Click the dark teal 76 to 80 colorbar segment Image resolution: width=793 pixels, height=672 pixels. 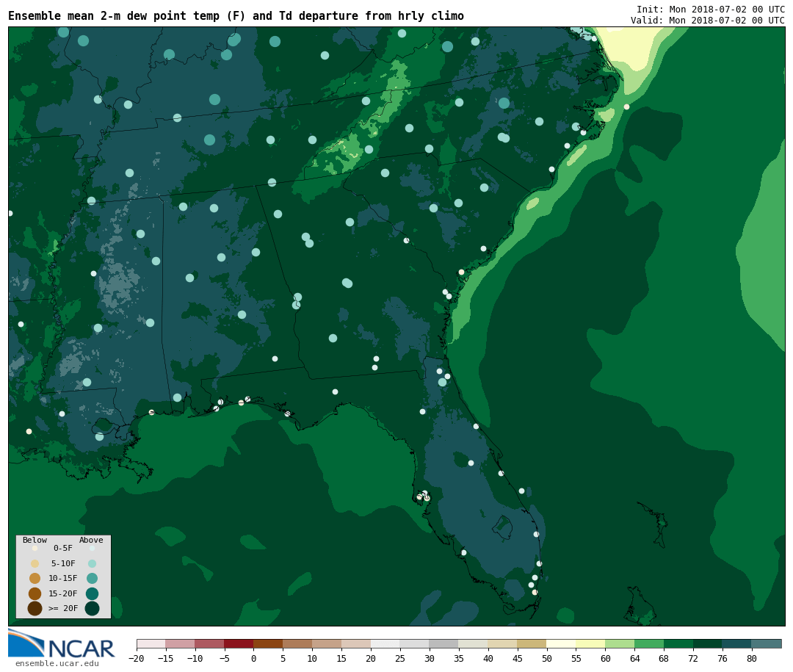click(737, 644)
